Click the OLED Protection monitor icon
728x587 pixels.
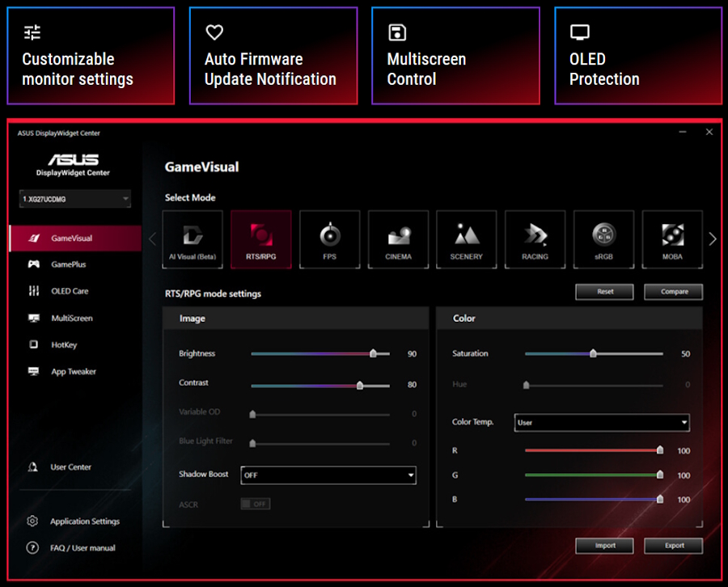pos(579,32)
